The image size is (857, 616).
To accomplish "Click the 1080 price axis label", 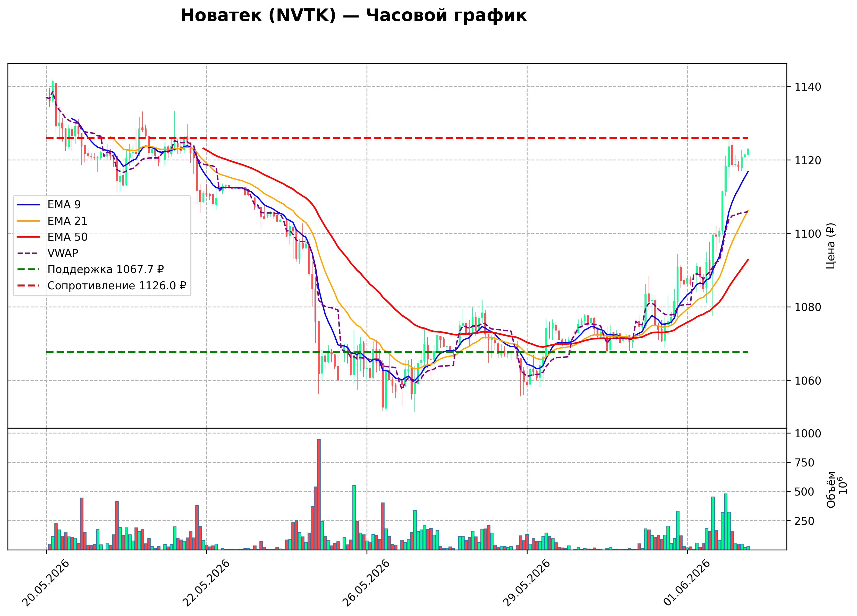I will [x=808, y=307].
